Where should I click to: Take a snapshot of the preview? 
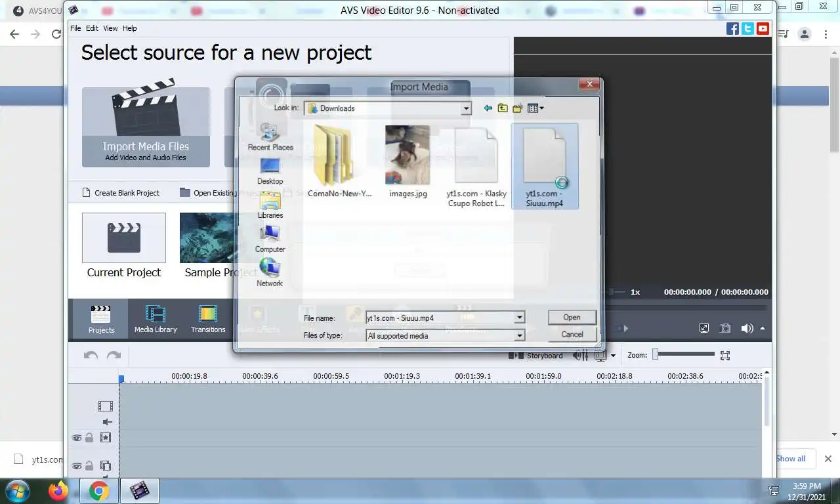pos(725,328)
